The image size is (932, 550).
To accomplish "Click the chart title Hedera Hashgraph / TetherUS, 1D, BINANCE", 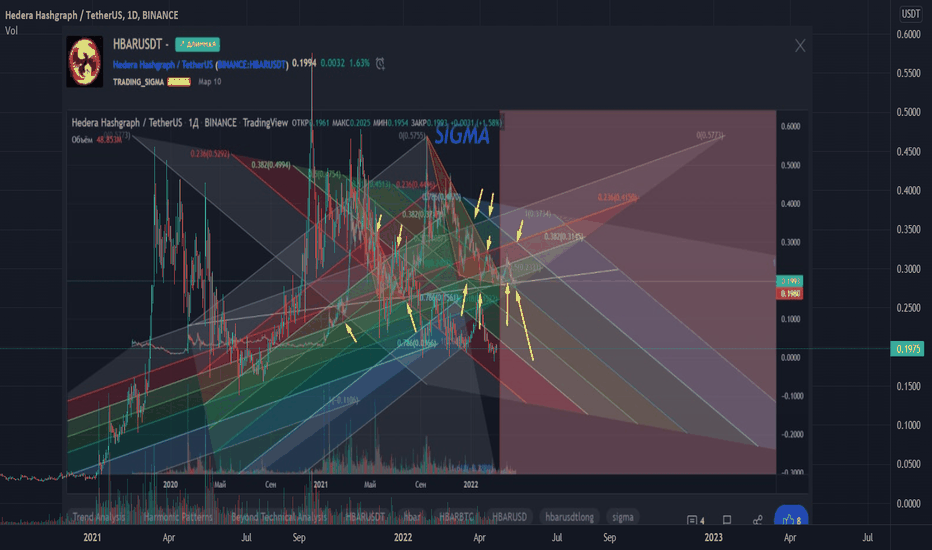I will pyautogui.click(x=92, y=15).
